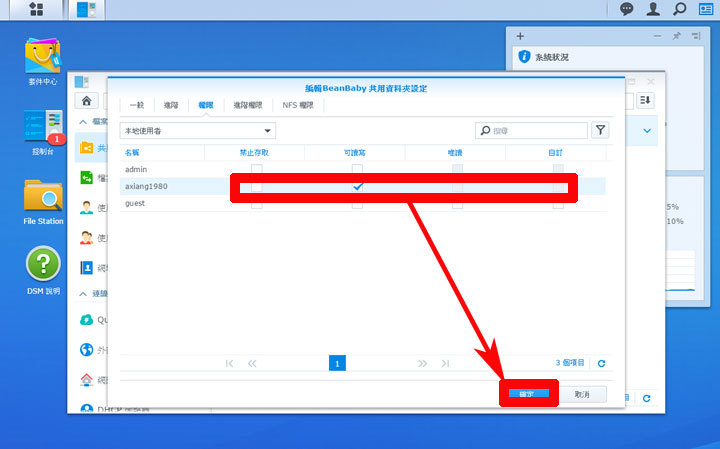This screenshot has width=720, height=449.
Task: Select the 權限 tab
Action: click(x=206, y=105)
